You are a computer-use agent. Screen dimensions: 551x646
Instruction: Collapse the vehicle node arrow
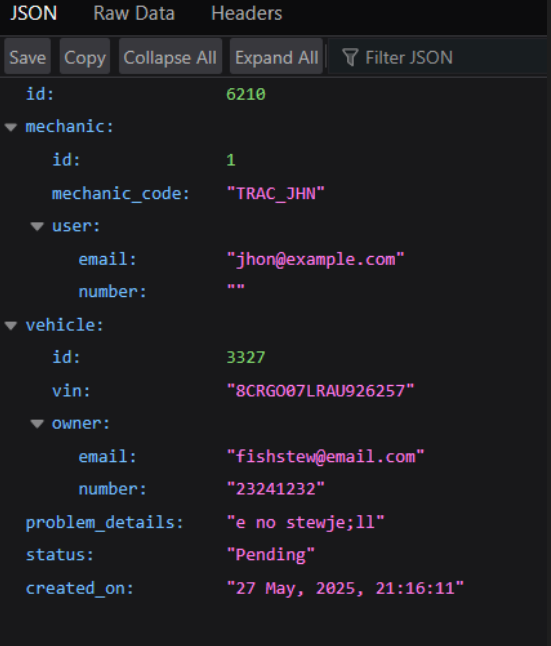coord(11,325)
